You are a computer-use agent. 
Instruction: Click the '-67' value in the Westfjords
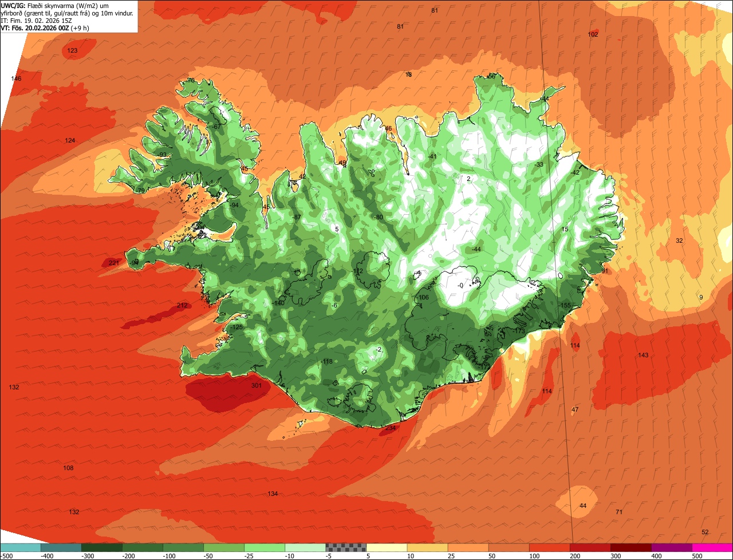point(216,126)
